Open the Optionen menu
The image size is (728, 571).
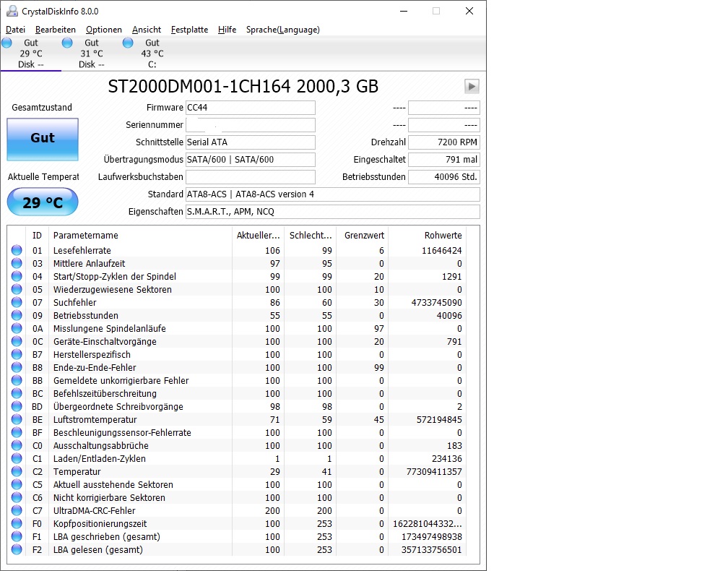point(103,30)
